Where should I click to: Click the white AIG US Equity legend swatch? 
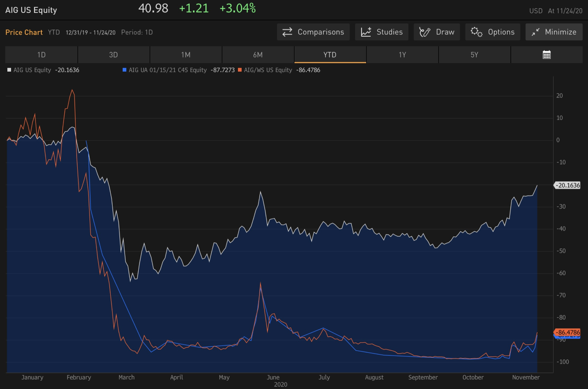click(9, 70)
